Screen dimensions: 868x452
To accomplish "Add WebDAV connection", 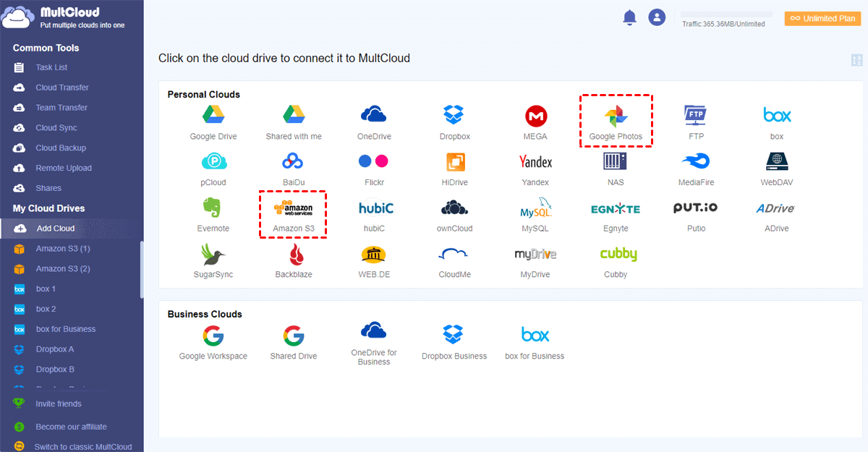I will [x=777, y=168].
